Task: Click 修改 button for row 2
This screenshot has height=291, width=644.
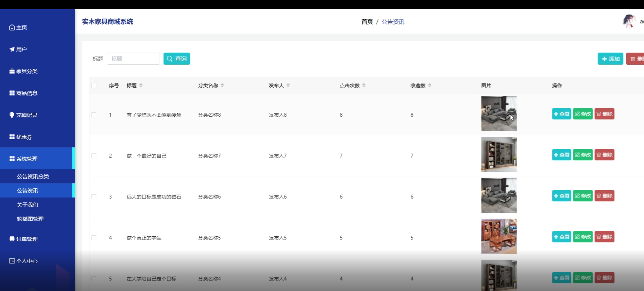Action: [x=583, y=155]
